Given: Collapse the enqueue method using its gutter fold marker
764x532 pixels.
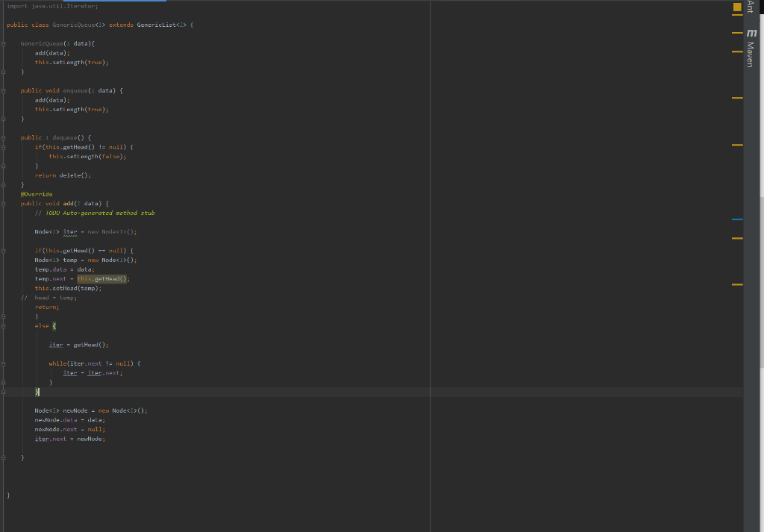Looking at the screenshot, I should 3,90.
